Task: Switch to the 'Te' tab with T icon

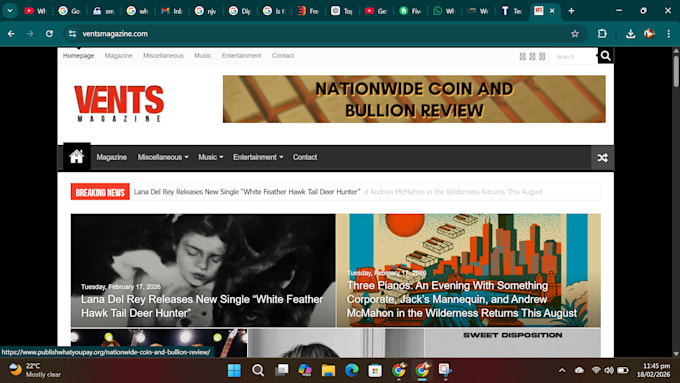Action: click(512, 11)
